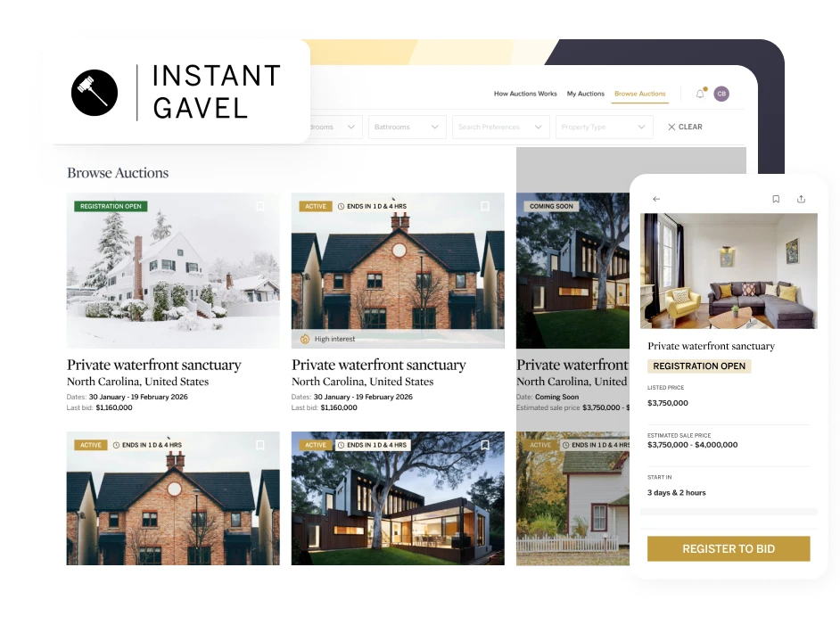The image size is (840, 625).
Task: Click the Instant Gavel round logo
Action: click(x=95, y=93)
